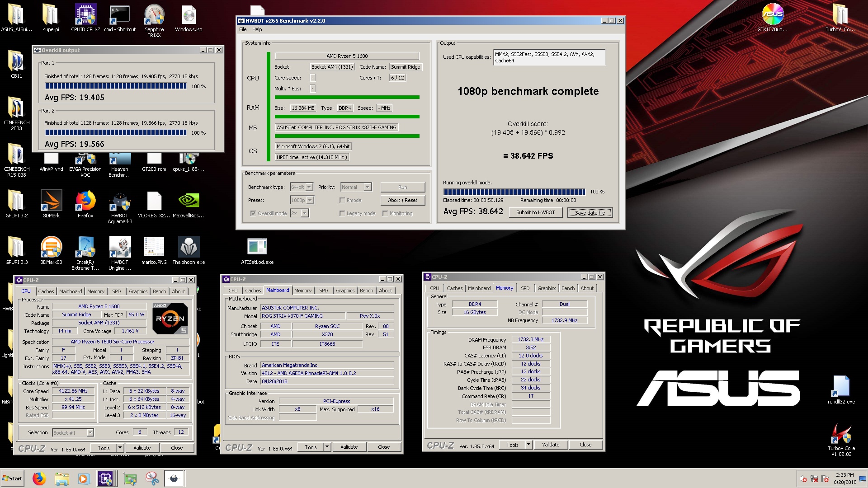Toggle the Monitoring checkbox
Screen dimensions: 868x488
pos(385,213)
